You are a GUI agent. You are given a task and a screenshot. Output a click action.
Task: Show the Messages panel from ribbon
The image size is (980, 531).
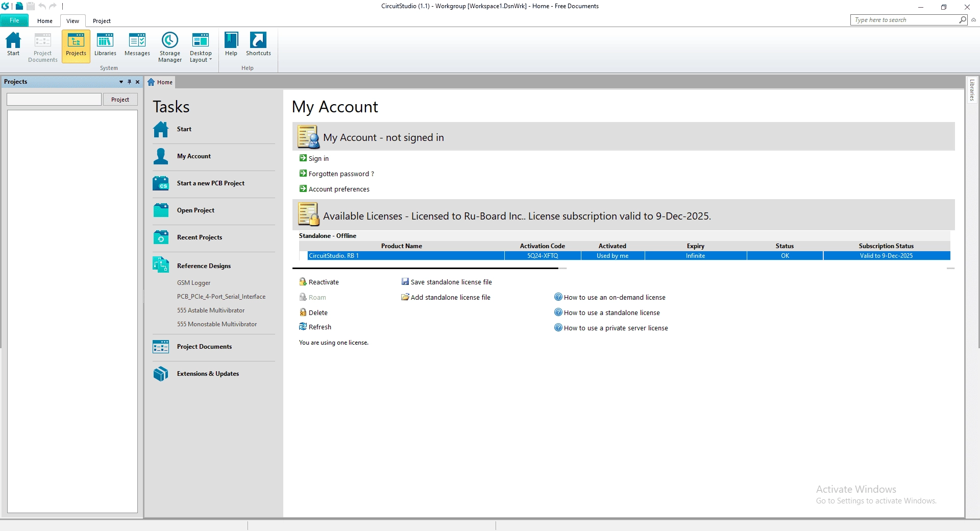tap(137, 44)
